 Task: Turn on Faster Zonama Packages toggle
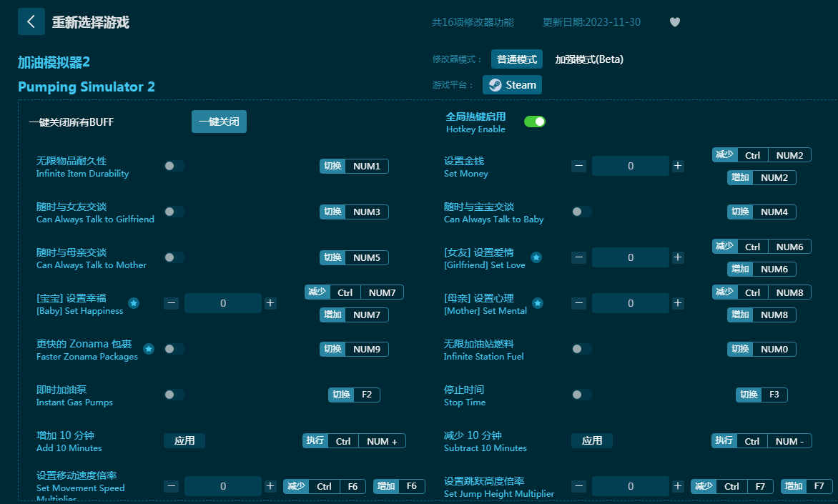coord(174,349)
